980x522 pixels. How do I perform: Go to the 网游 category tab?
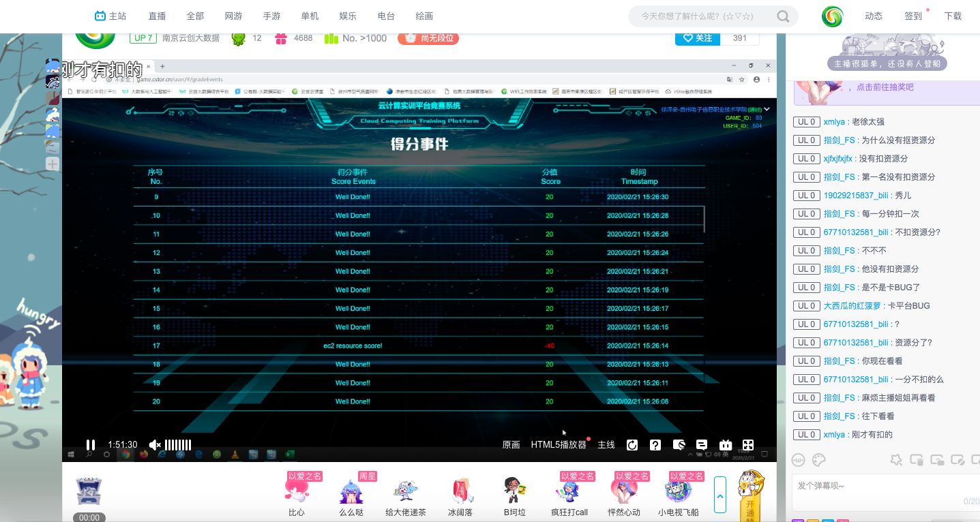point(233,16)
